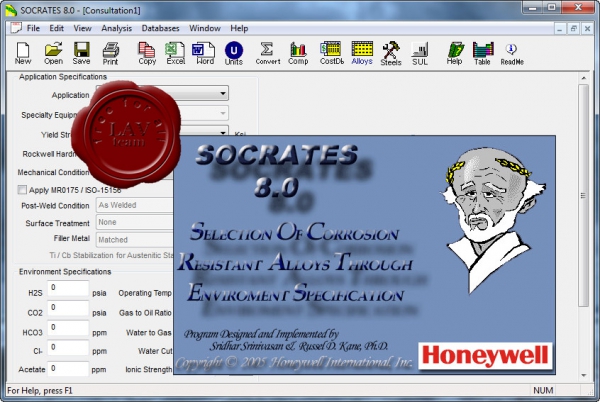Open the Units settings icon

pos(234,53)
